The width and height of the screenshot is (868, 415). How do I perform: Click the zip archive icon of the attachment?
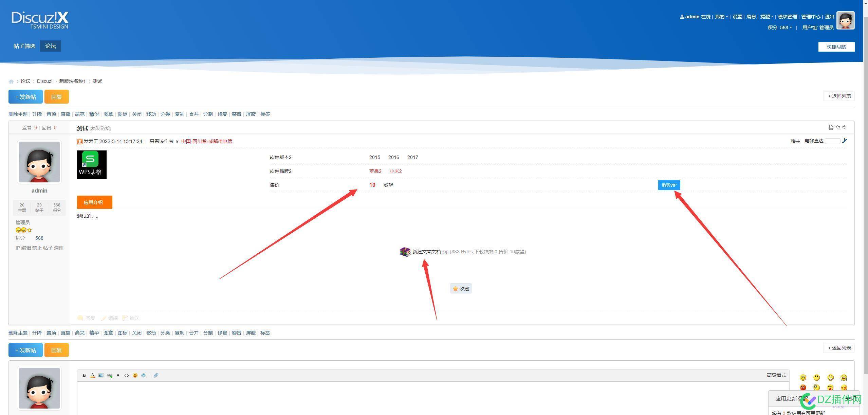[405, 252]
